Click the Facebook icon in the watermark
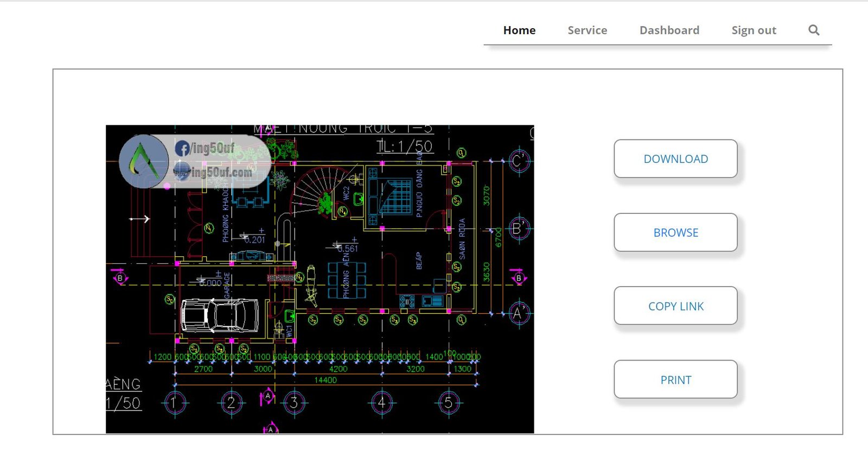The width and height of the screenshot is (868, 449). [x=182, y=148]
